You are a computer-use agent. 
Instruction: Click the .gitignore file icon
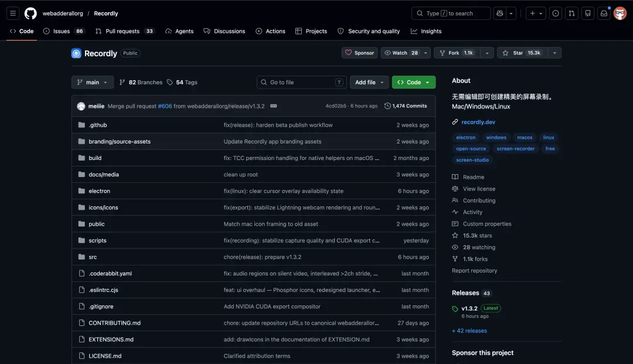(x=81, y=307)
